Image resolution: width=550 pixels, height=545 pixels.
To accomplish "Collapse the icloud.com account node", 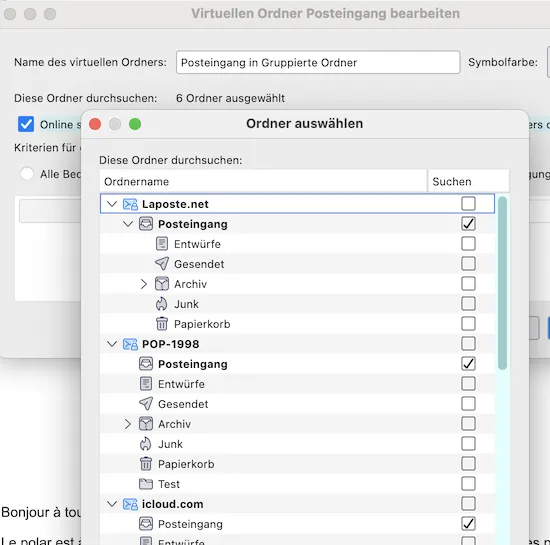I will coord(112,504).
